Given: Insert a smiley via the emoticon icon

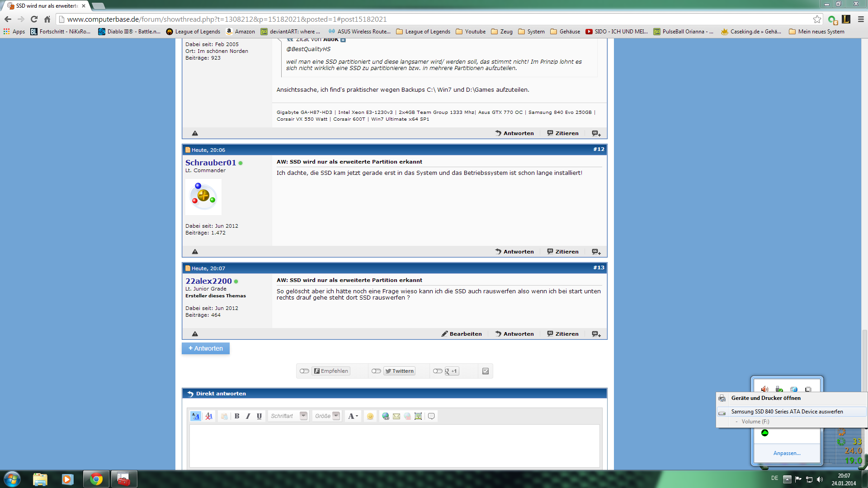Looking at the screenshot, I should (x=370, y=416).
